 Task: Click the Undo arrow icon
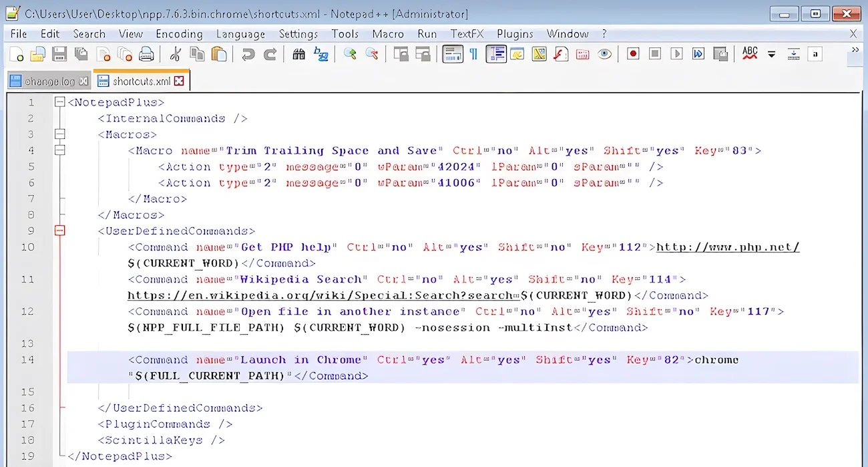248,54
